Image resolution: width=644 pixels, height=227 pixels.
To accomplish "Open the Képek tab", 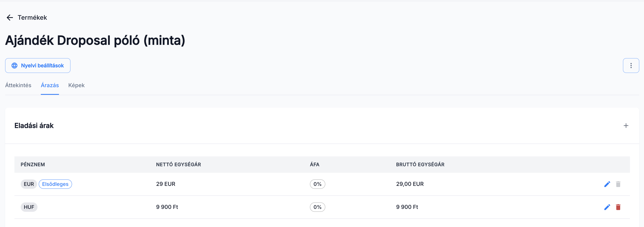I will 76,85.
